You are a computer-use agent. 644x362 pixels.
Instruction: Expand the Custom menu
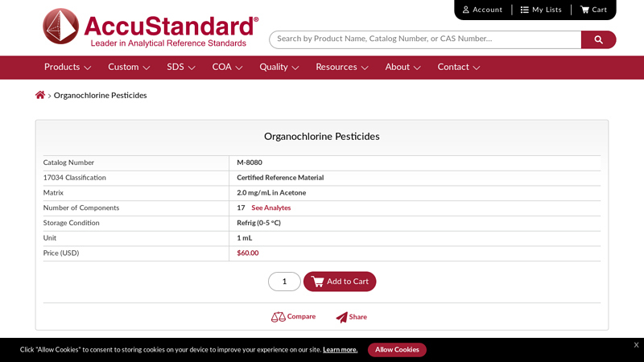pos(129,67)
